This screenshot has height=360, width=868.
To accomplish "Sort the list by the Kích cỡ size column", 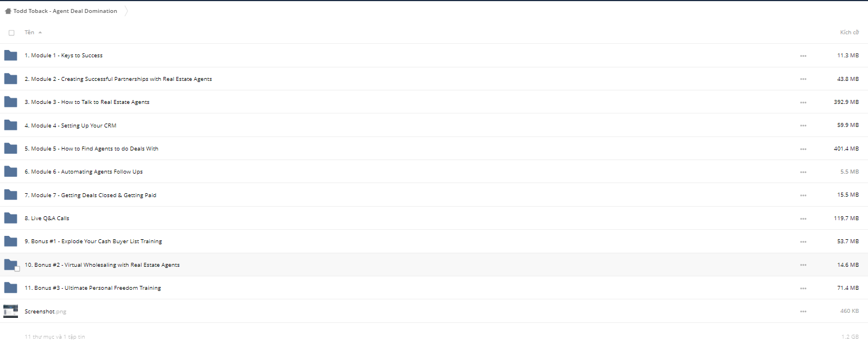I will (x=849, y=33).
